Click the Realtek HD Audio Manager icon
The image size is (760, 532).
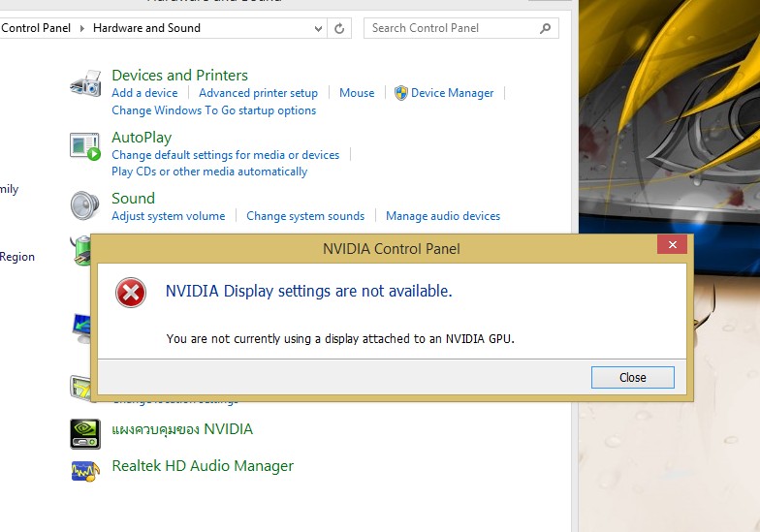(x=85, y=471)
